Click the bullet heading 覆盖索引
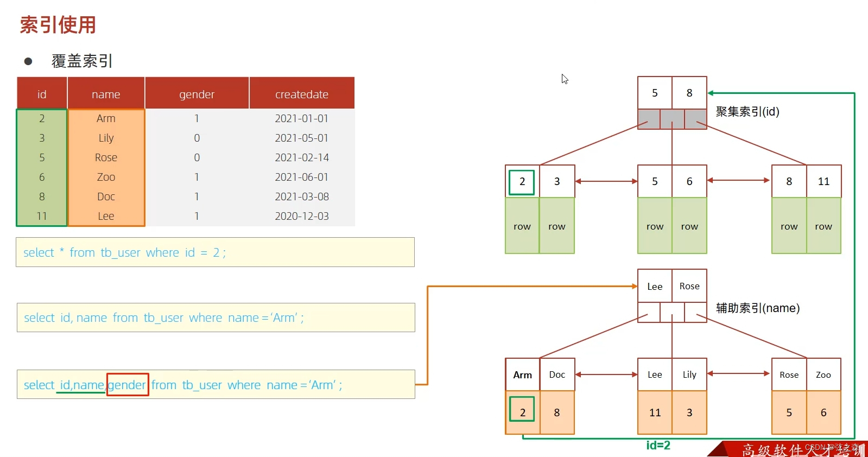Image resolution: width=868 pixels, height=457 pixels. tap(82, 61)
